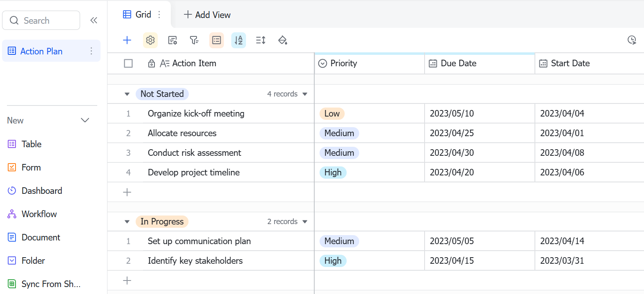This screenshot has height=294, width=644.
Task: Click the Low priority tag
Action: coord(332,114)
